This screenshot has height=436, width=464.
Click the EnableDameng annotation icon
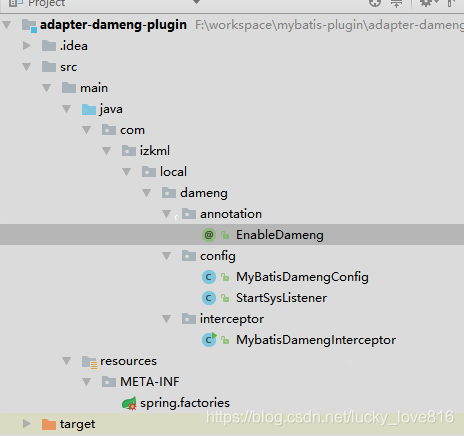[x=209, y=235]
